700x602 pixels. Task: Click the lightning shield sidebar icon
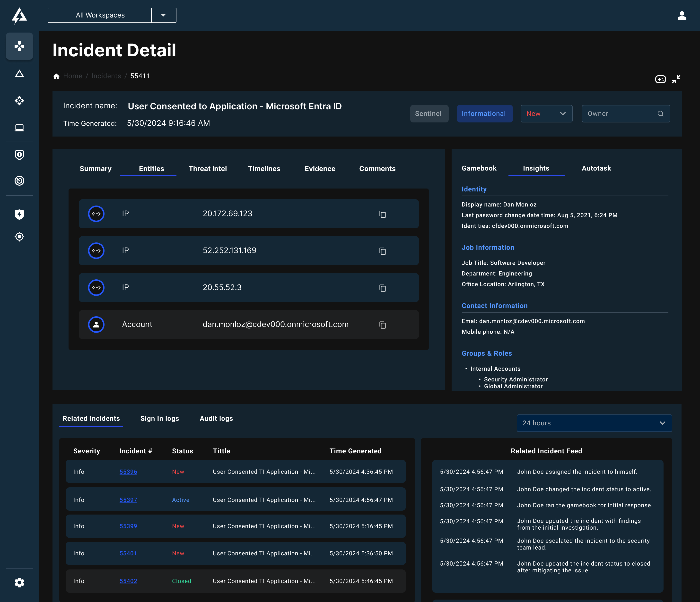click(x=19, y=215)
